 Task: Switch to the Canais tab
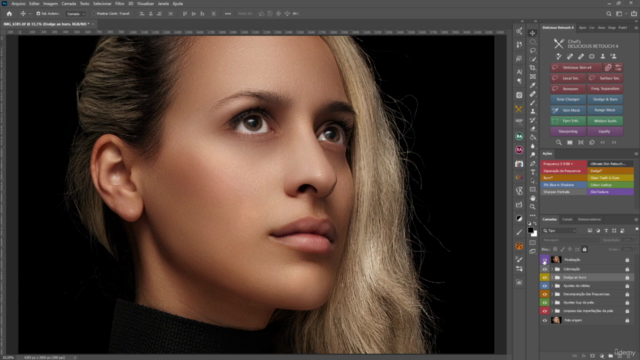click(567, 220)
